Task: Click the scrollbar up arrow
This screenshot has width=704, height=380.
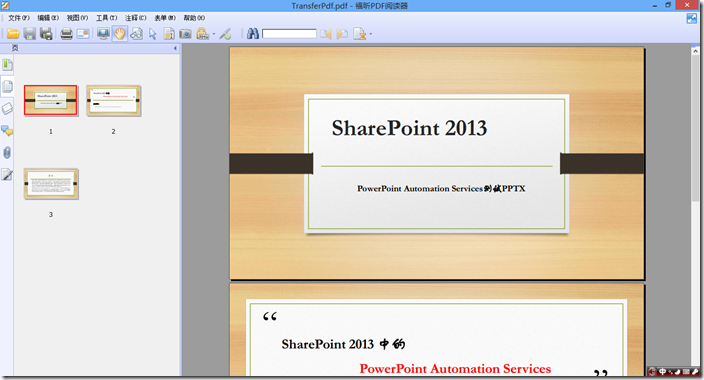Action: tap(695, 51)
